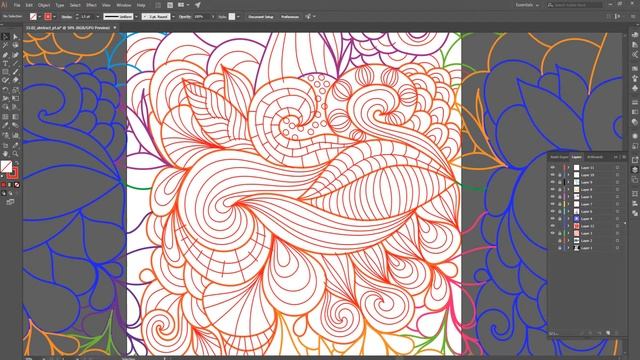Select the Free Transform tool
Screen dimensions: 640x360
[15, 98]
